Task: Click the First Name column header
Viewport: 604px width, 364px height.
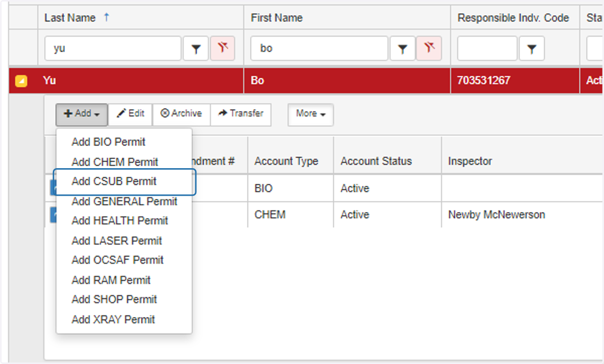Action: pyautogui.click(x=347, y=18)
